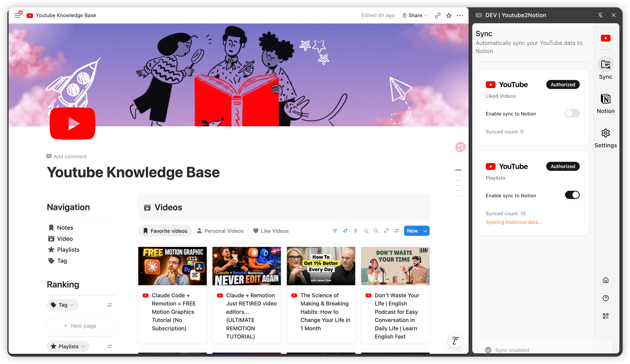Viewport: 630px width, 364px height.
Task: Open card titled Claude + Remotion Just RETIRED
Action: coord(251,316)
